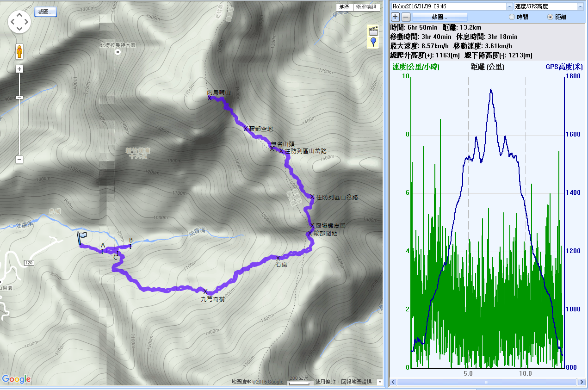Select the 時間 radio button
The image size is (588, 390).
coord(512,17)
